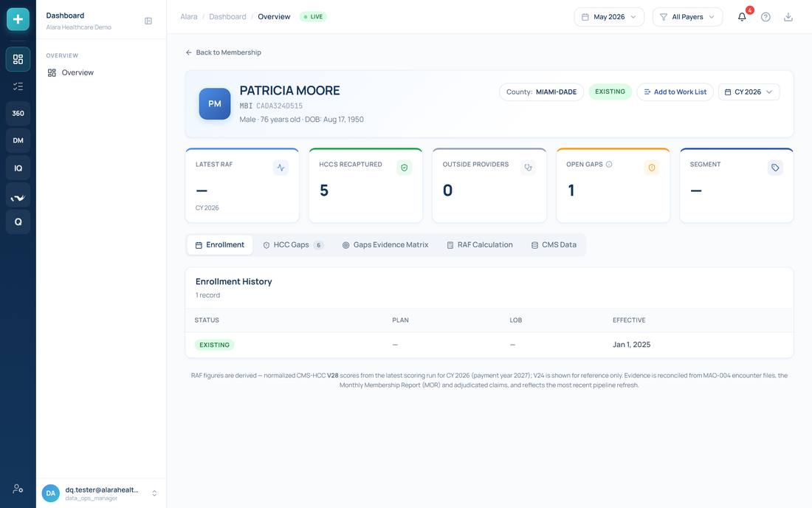Select the Enrollment tab
Viewport: 812px width, 508px height.
219,245
